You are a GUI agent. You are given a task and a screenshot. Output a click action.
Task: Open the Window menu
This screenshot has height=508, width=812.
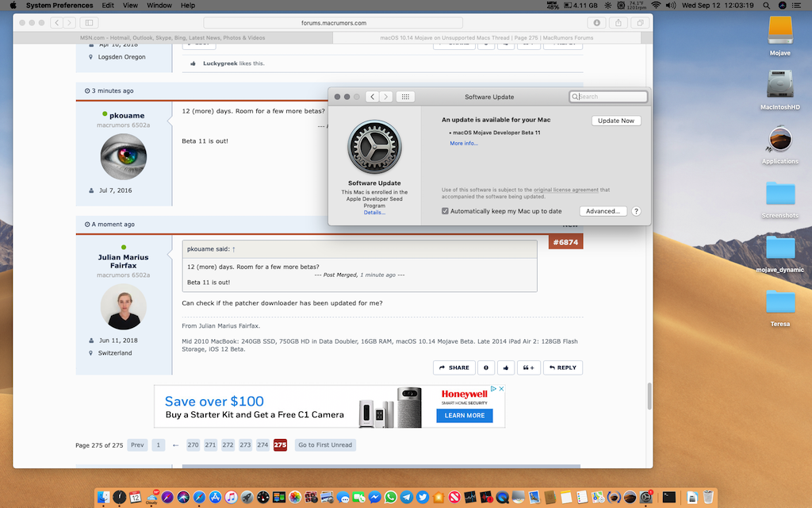[x=159, y=6]
